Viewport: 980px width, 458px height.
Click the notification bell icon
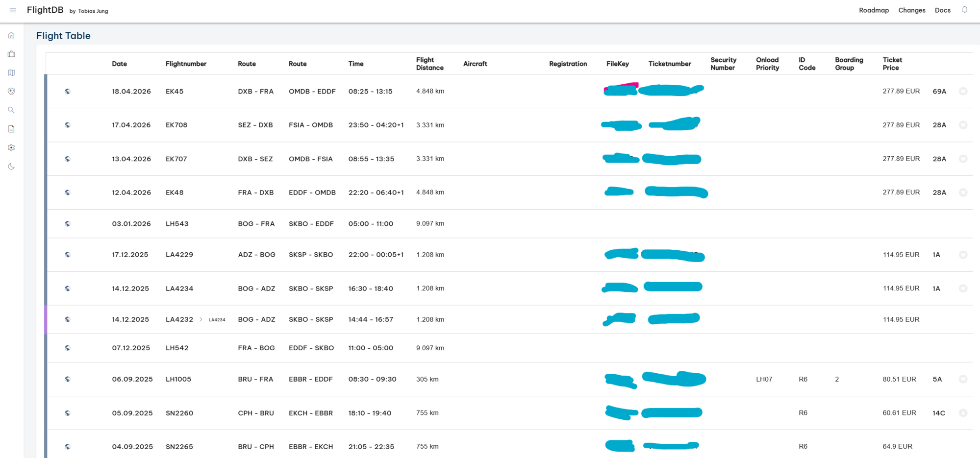click(x=964, y=10)
